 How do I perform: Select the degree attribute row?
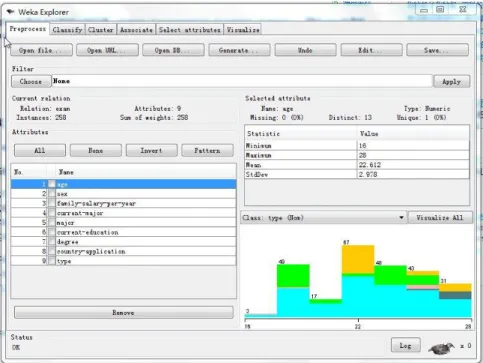pos(124,242)
